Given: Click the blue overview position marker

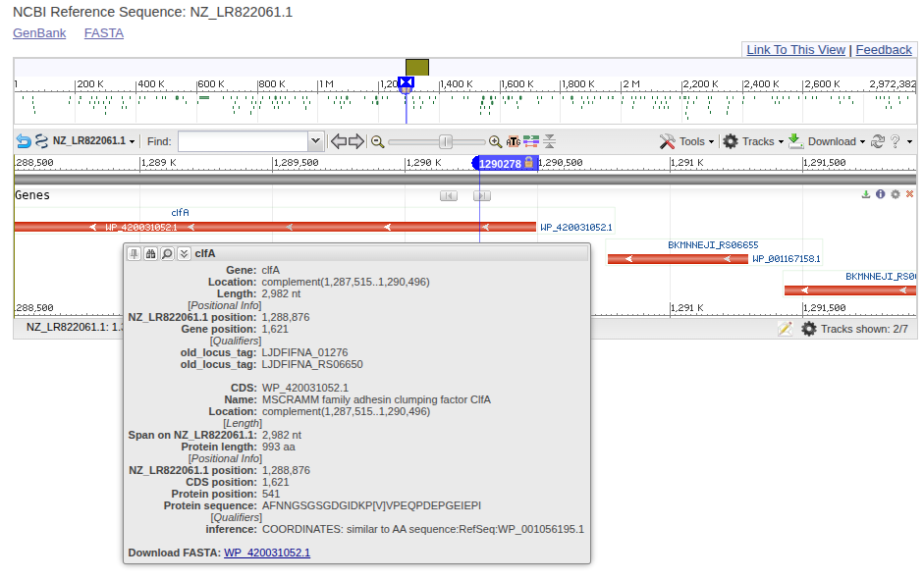Looking at the screenshot, I should pos(406,83).
